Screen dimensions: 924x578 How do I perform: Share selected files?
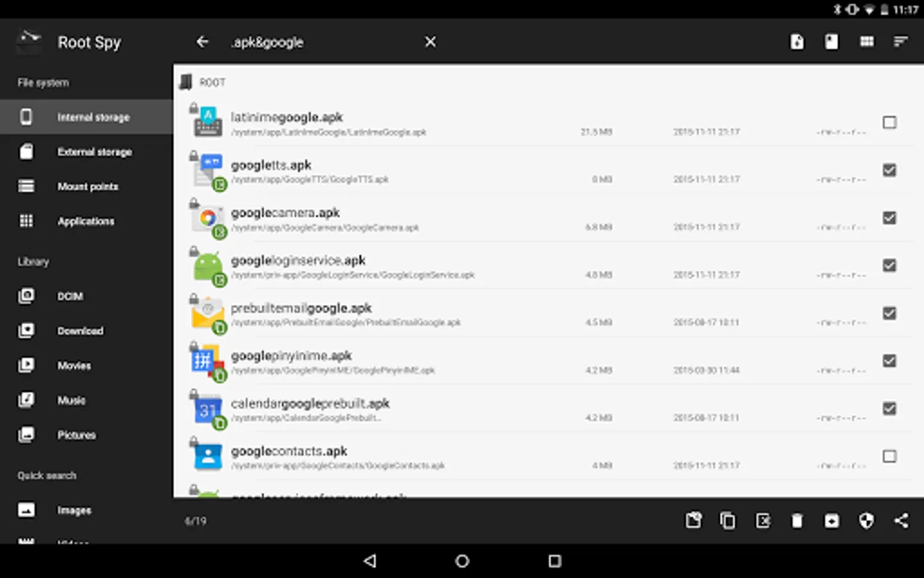(901, 521)
